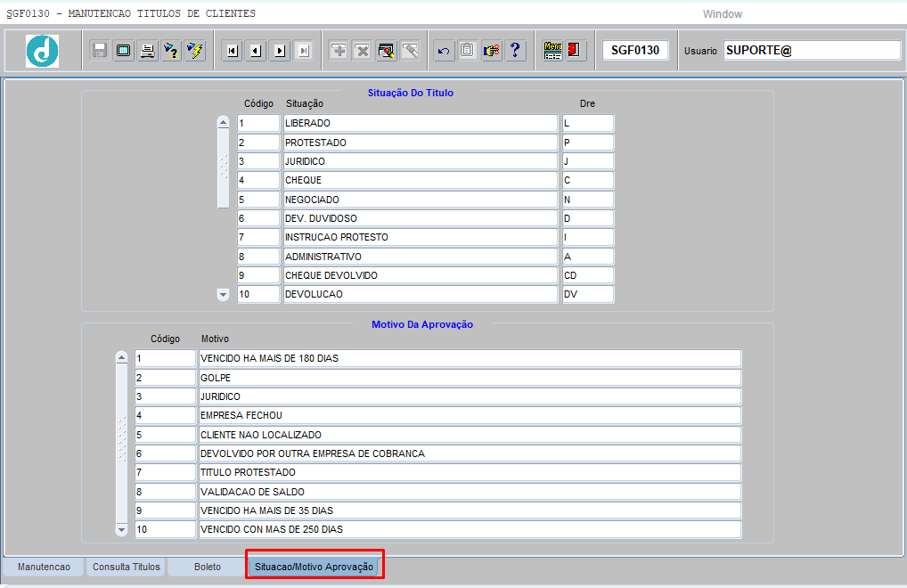
Task: Click the ADMINISTRATIVO field
Action: pyautogui.click(x=420, y=256)
